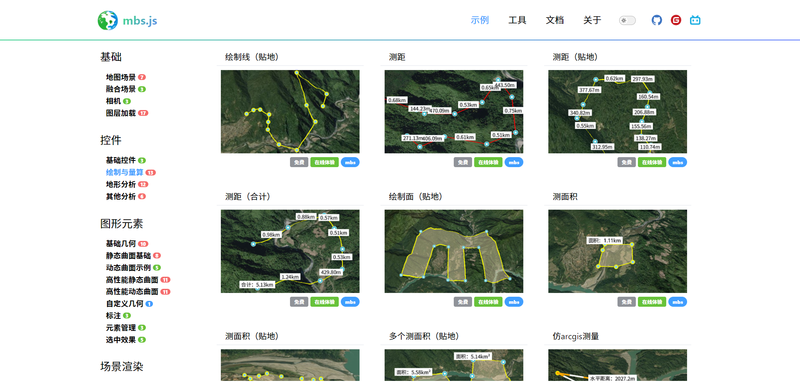This screenshot has height=383, width=800.
Task: Click 在线体验 button under 测距（贴地）
Action: tap(652, 162)
